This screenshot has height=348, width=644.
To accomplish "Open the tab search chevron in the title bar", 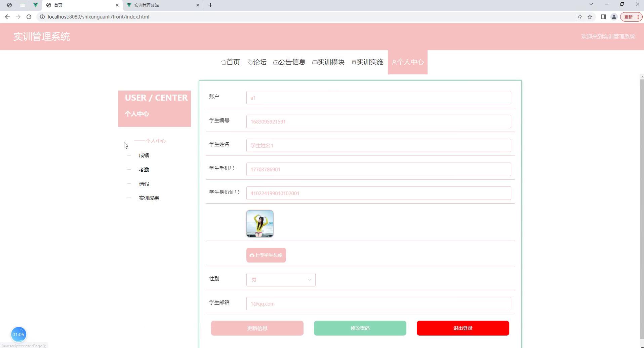I will 591,4.
